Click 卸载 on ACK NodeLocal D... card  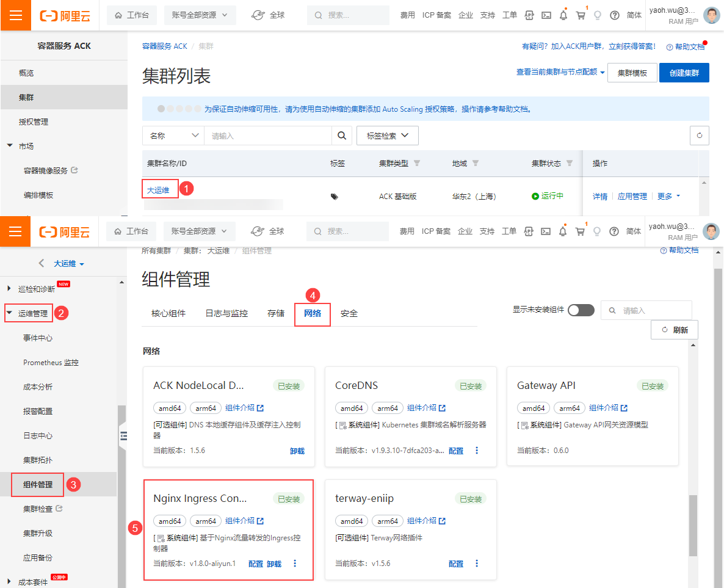pyautogui.click(x=297, y=451)
